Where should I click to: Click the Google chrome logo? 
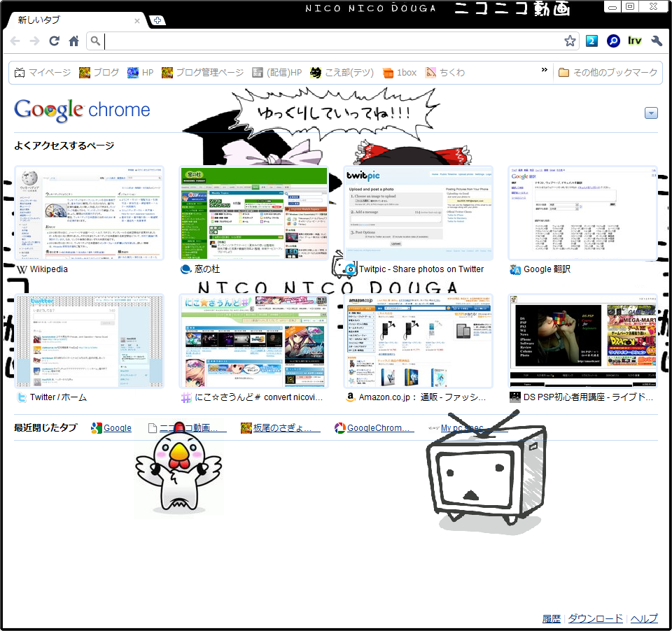tap(82, 111)
